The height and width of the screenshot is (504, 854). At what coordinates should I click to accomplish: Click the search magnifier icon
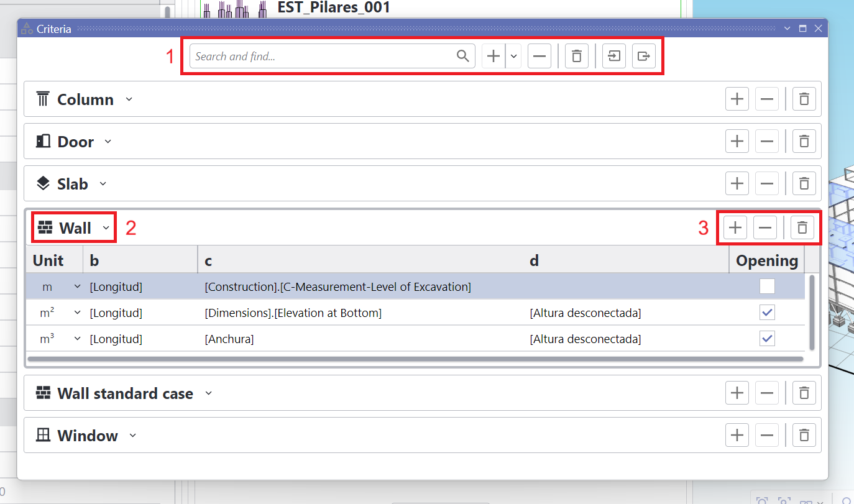coord(462,56)
